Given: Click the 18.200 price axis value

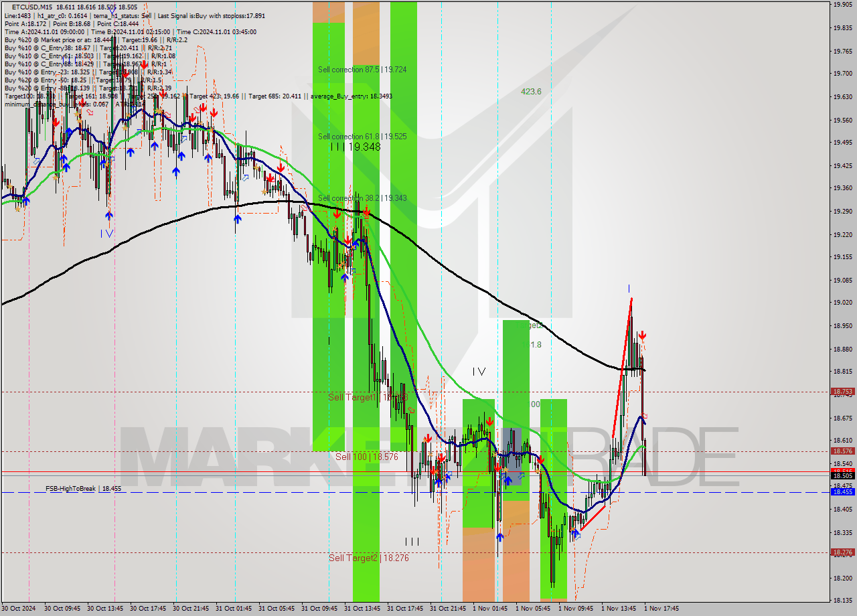Looking at the screenshot, I should (842, 578).
